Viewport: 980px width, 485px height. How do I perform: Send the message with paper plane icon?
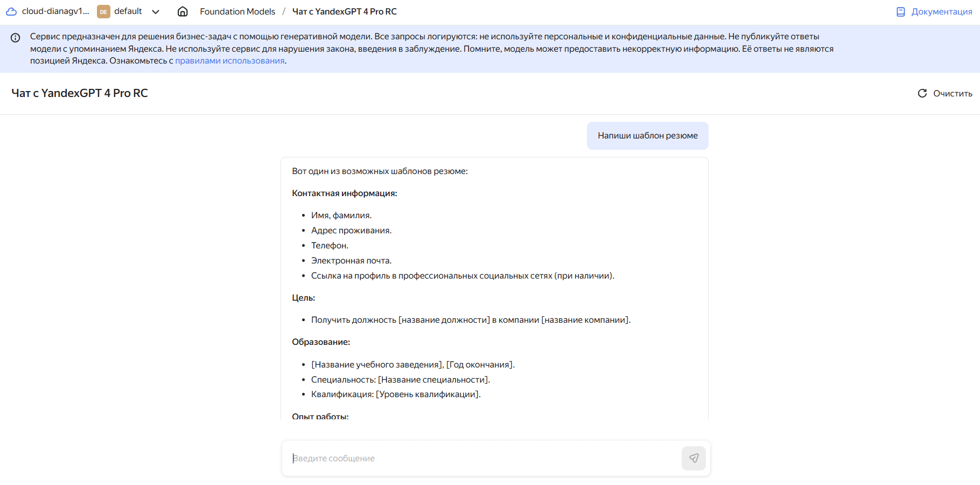[x=694, y=458]
